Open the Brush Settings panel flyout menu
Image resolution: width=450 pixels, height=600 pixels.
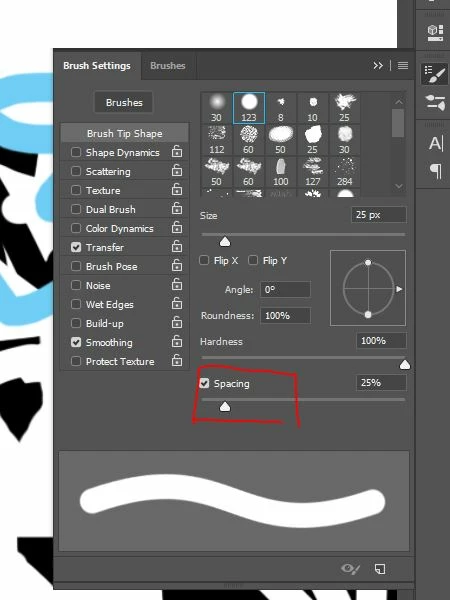(x=403, y=66)
